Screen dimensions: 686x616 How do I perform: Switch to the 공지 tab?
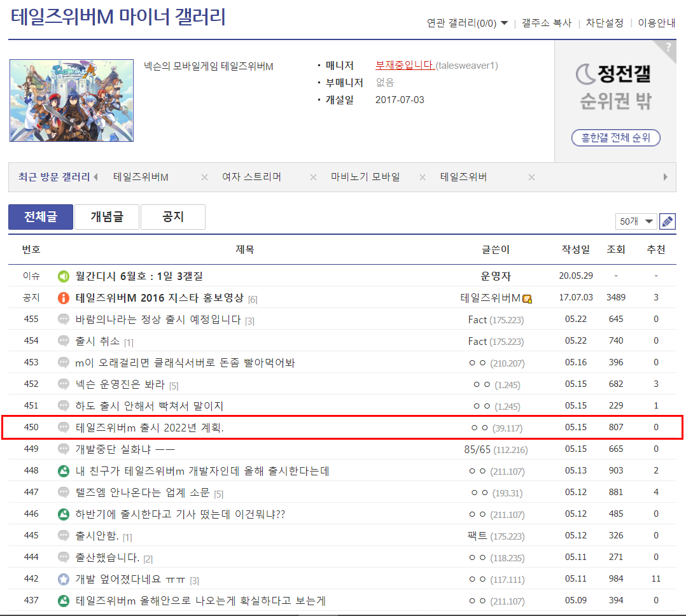coord(173,217)
